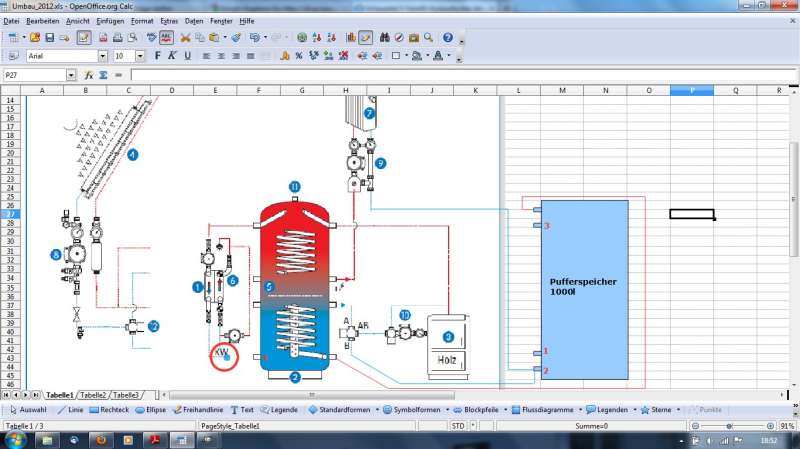Click the Auswahl selection button
Screen dimensions: 800x449
(x=27, y=410)
